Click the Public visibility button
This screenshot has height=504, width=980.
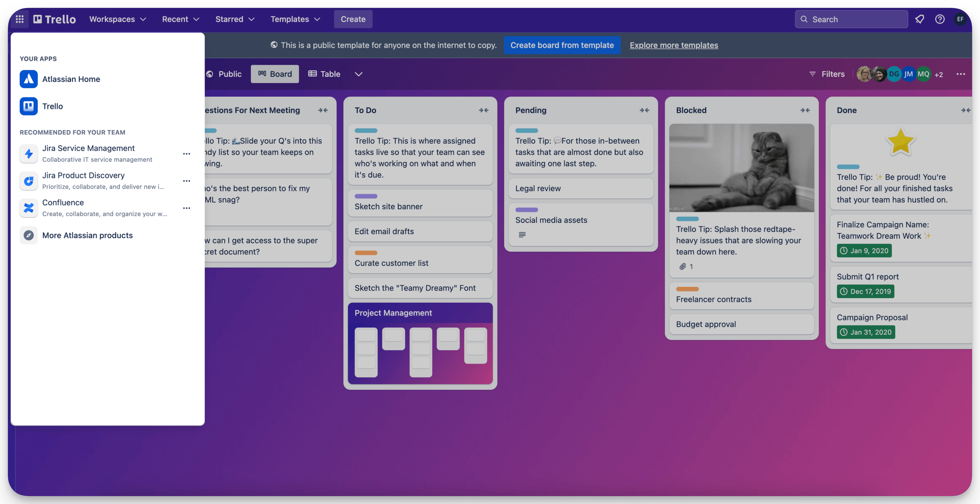tap(224, 74)
